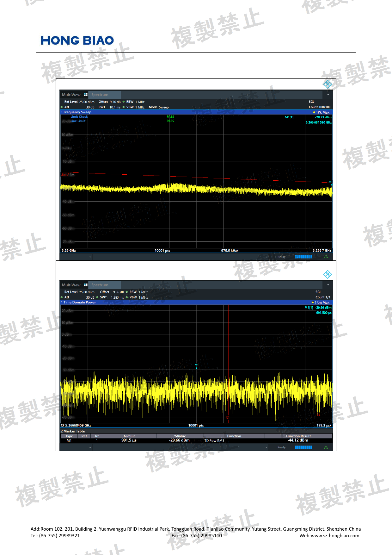Click the red S1 sweep line label
Screen dimensions: 392x555
[x=228, y=418]
